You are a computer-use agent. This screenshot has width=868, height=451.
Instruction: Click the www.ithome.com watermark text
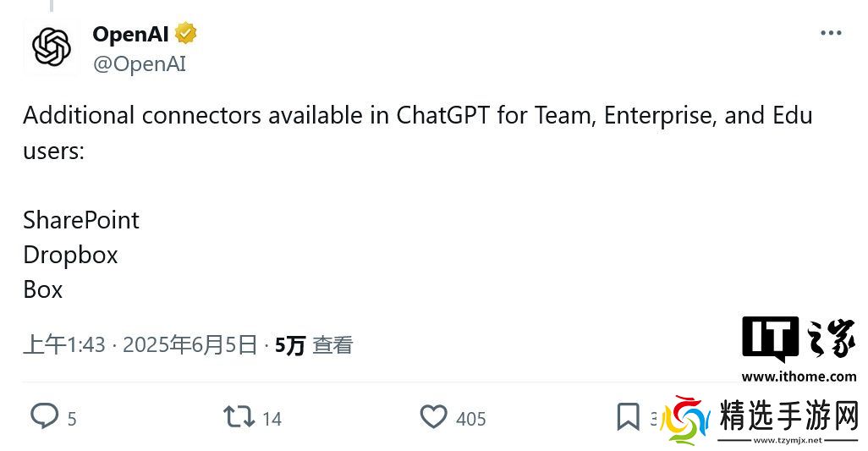[x=799, y=377]
